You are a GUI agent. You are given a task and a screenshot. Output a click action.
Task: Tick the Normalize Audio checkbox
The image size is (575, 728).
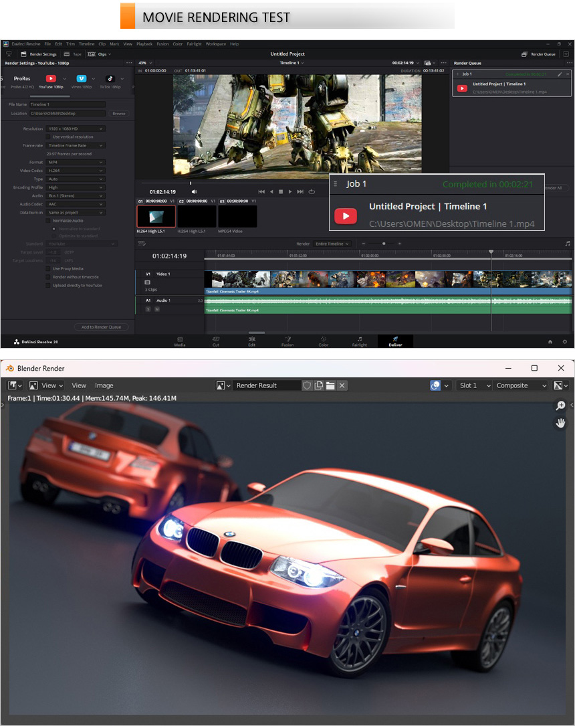tap(48, 220)
